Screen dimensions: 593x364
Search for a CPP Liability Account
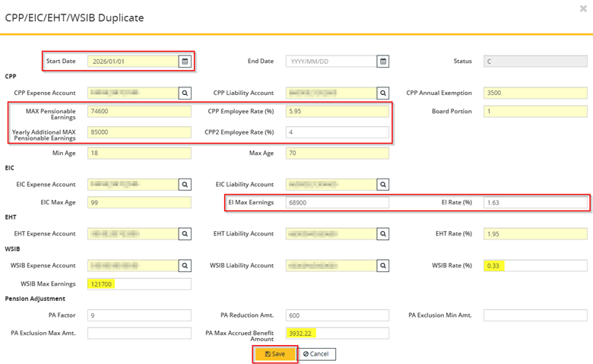point(382,93)
